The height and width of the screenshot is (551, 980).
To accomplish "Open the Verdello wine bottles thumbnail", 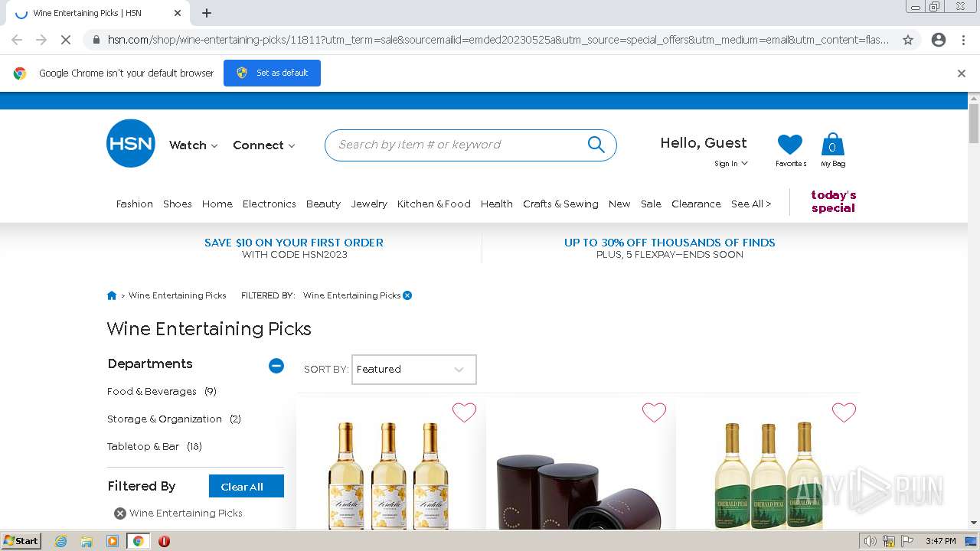I will [x=389, y=474].
